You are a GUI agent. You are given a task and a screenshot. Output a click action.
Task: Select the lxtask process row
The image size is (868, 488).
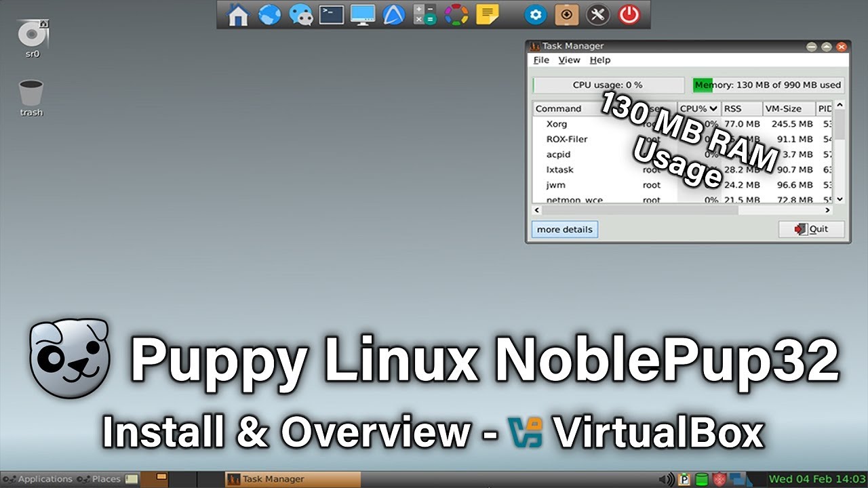point(683,169)
